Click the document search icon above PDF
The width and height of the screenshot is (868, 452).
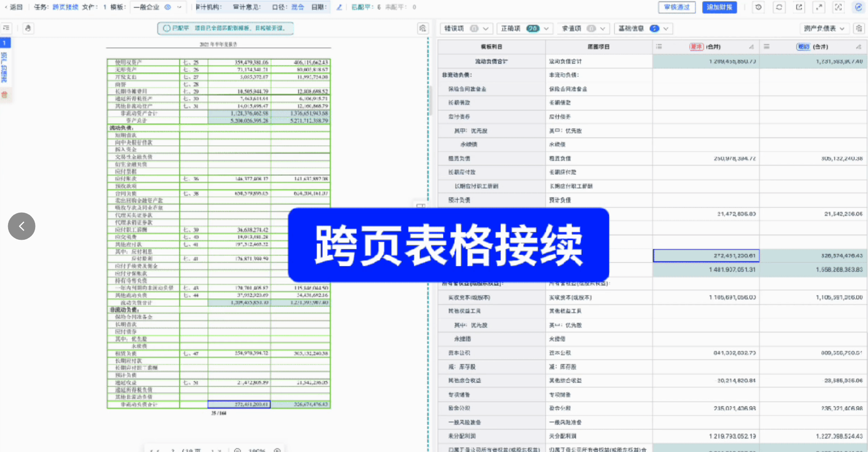point(423,28)
